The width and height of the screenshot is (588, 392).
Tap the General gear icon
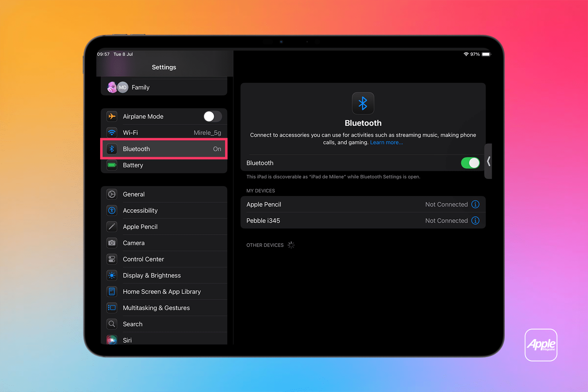point(112,194)
